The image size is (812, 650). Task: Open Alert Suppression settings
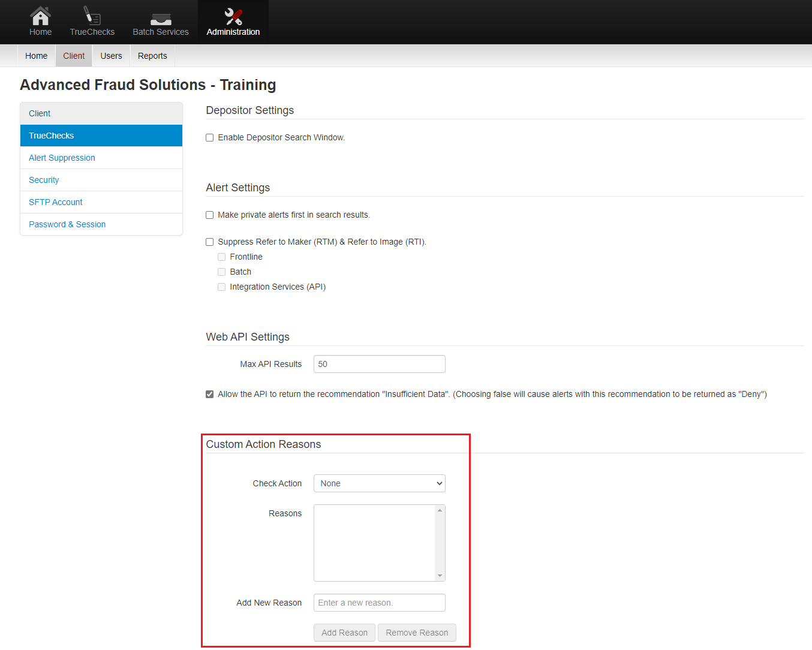[101, 158]
